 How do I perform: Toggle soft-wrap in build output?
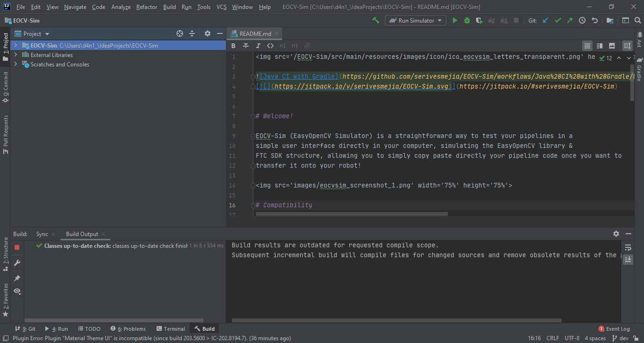pyautogui.click(x=628, y=247)
